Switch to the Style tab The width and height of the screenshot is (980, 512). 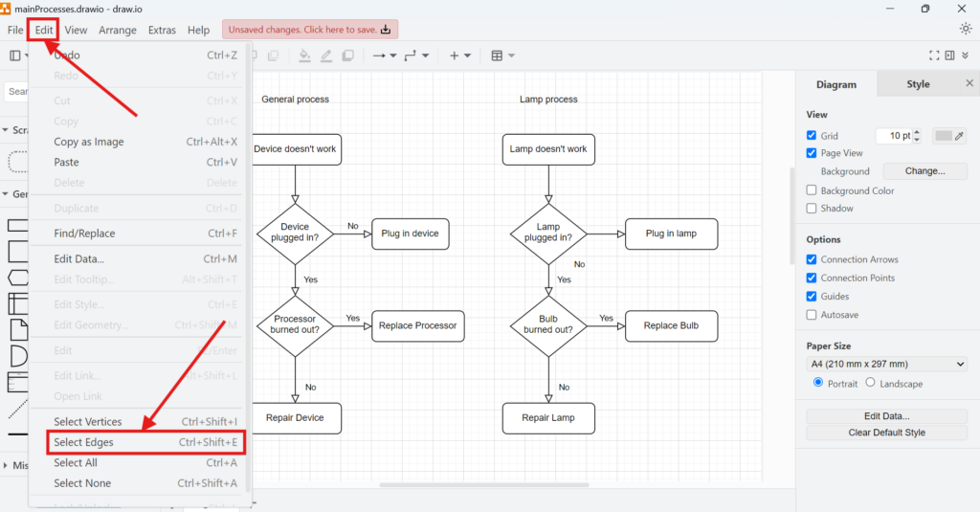tap(918, 84)
